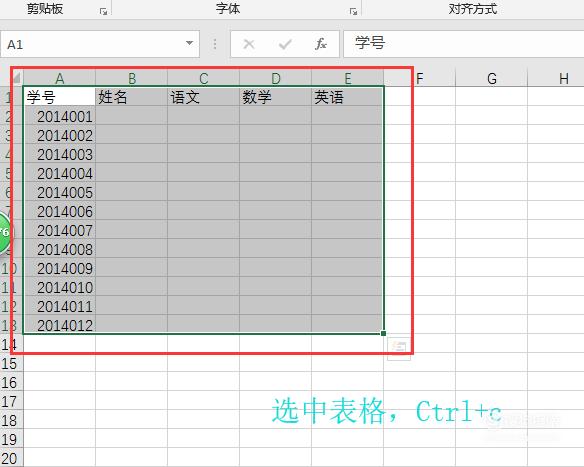This screenshot has height=467, width=584.
Task: Select column E header
Action: pyautogui.click(x=347, y=78)
